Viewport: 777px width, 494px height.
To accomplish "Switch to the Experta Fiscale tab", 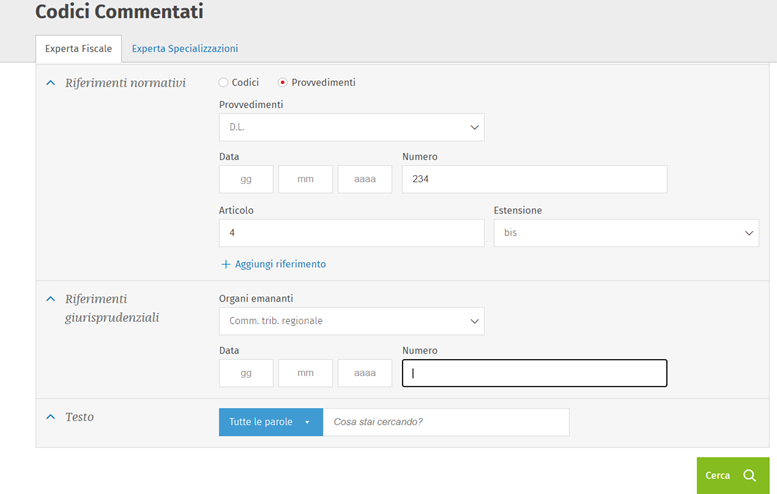I will coord(78,48).
